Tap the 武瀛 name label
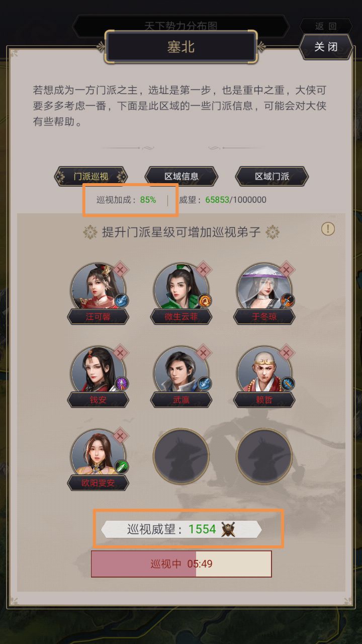 pos(182,400)
